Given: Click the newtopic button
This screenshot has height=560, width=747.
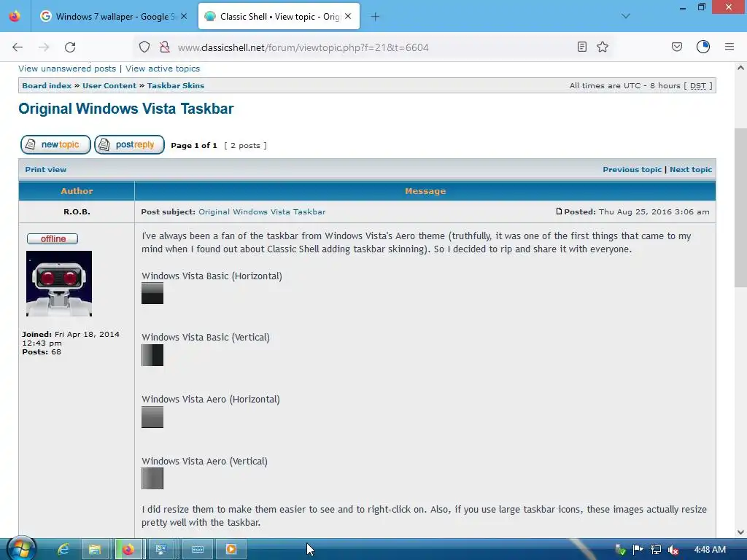Looking at the screenshot, I should click(55, 145).
